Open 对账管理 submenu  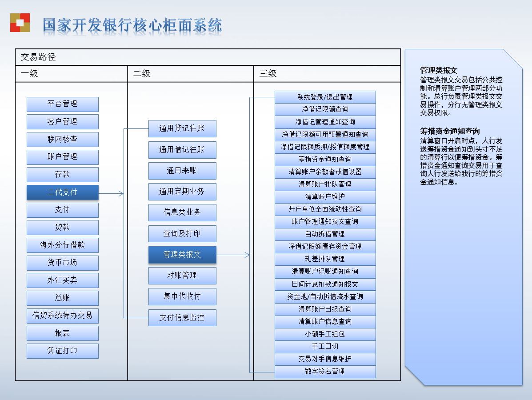tap(182, 276)
